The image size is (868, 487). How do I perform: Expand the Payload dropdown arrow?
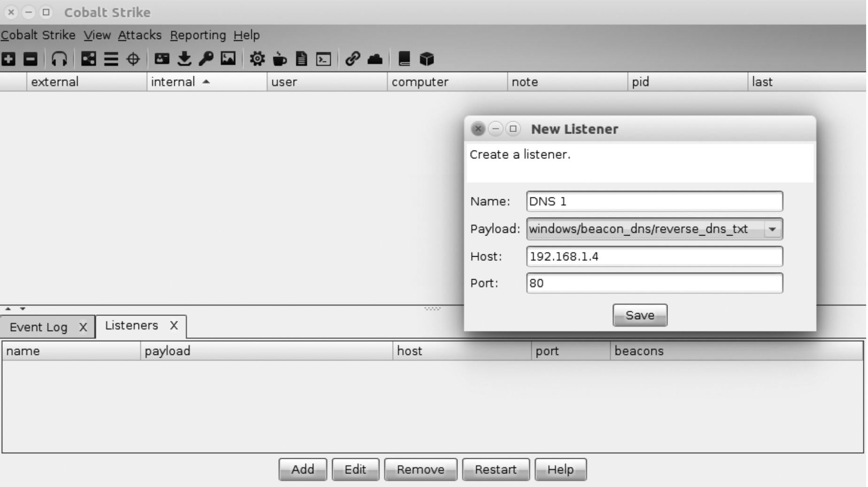(x=772, y=229)
